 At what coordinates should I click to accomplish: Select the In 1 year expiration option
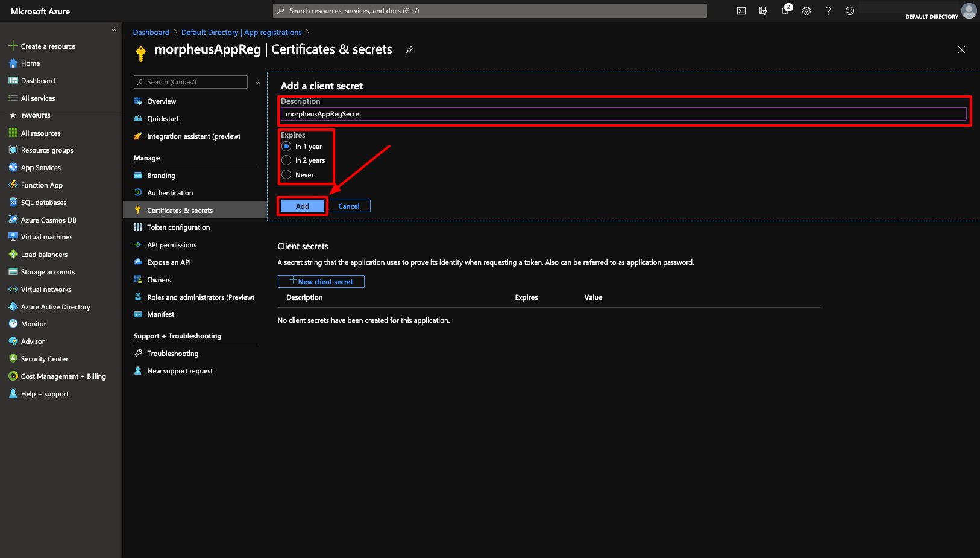(x=286, y=146)
